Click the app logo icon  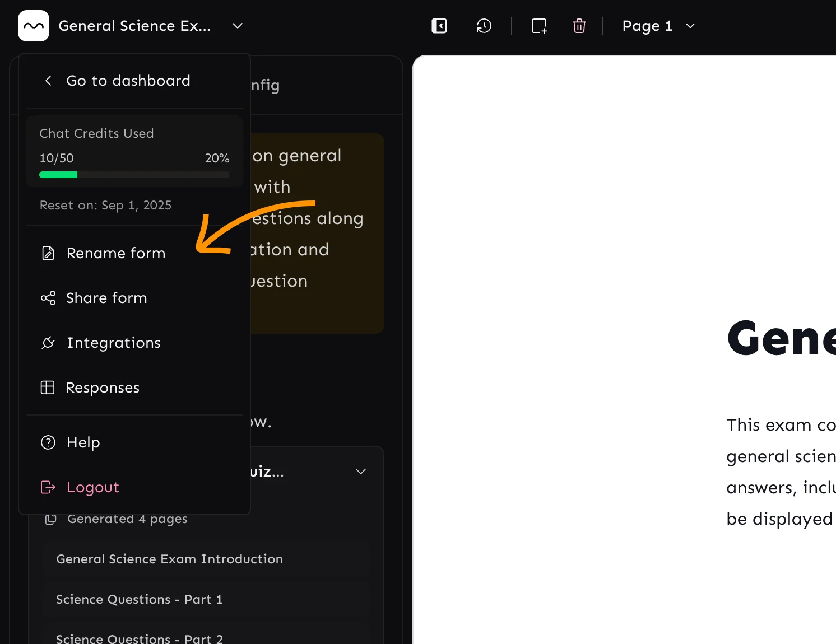pyautogui.click(x=34, y=26)
